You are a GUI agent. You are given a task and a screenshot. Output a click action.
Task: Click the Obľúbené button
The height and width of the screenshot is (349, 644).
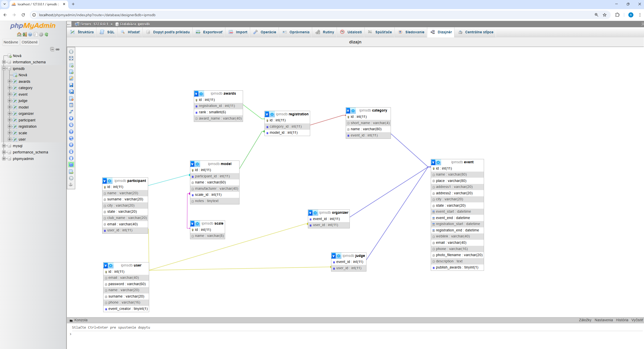pos(30,42)
